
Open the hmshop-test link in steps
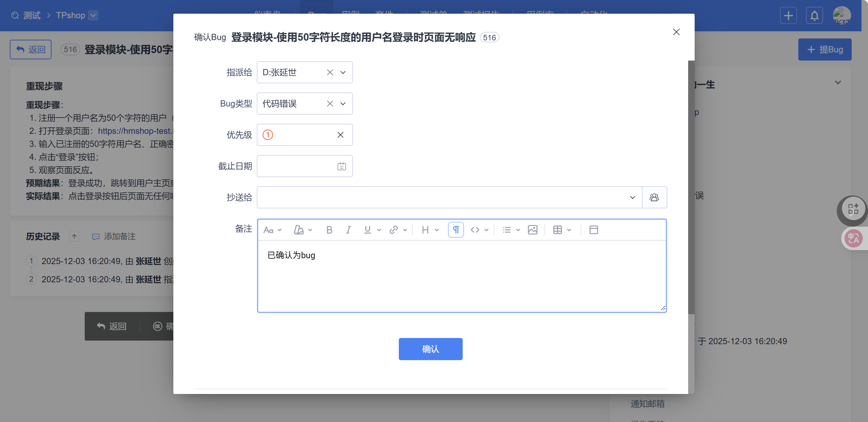point(136,131)
